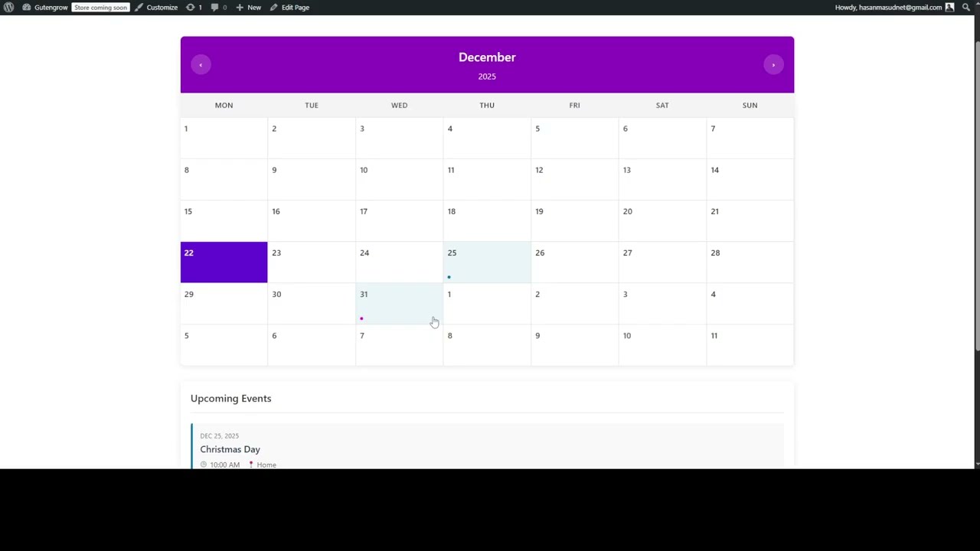Select date 11 in the last row

[750, 344]
